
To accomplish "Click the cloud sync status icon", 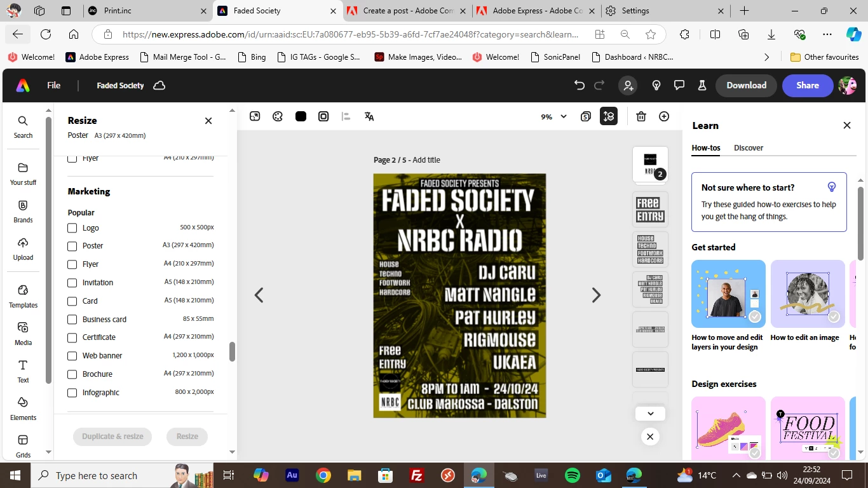I will pos(159,85).
